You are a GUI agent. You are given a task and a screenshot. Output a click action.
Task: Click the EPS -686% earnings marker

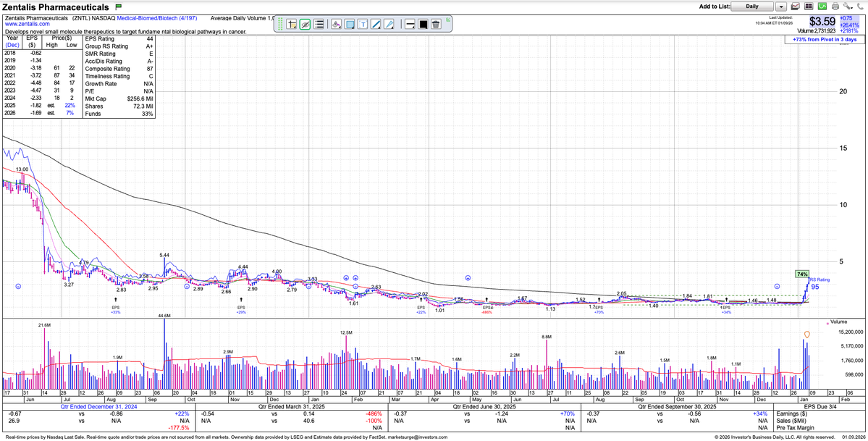tap(486, 307)
